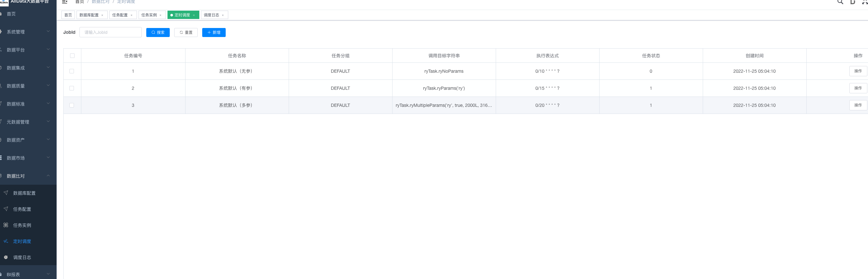This screenshot has height=279, width=868.
Task: Open the search magnifier in top bar
Action: (840, 2)
